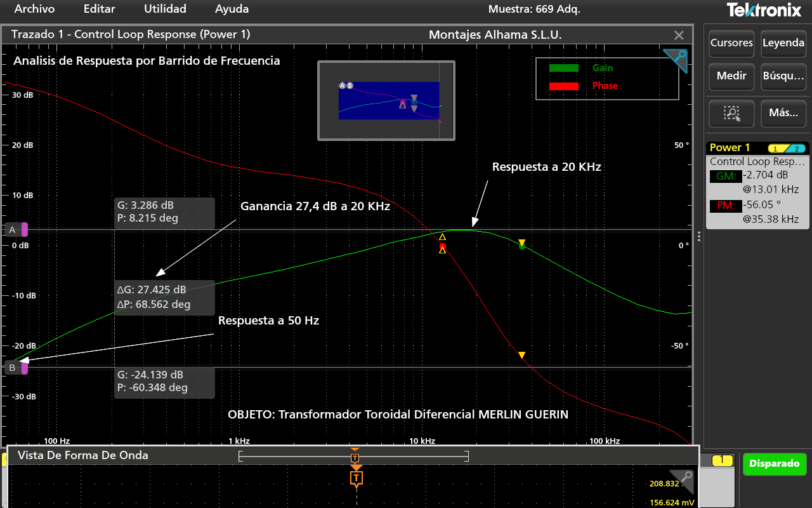Image resolution: width=812 pixels, height=508 pixels.
Task: Click the plot overview thumbnail
Action: click(x=386, y=100)
